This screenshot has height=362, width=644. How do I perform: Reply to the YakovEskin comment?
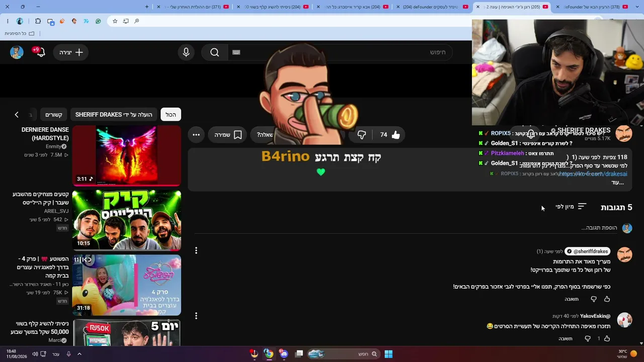(x=566, y=339)
